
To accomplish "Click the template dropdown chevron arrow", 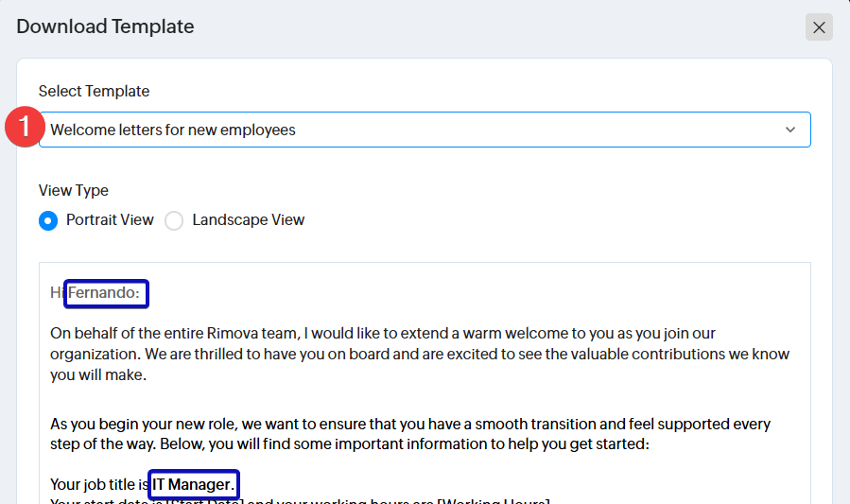I will 790,130.
